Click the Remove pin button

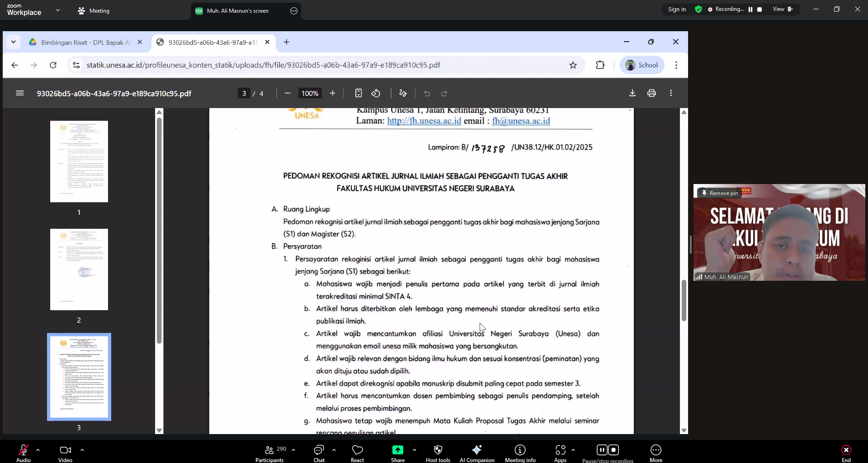(x=720, y=193)
